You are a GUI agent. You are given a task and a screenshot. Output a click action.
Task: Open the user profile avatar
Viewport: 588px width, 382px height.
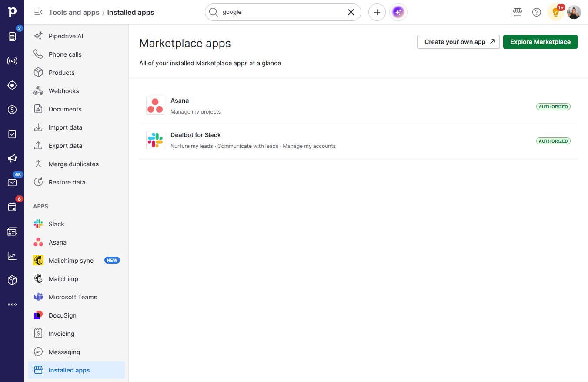click(574, 12)
